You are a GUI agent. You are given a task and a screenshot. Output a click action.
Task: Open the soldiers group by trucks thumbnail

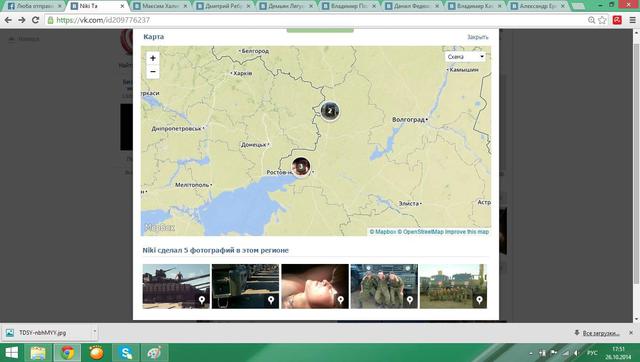453,286
